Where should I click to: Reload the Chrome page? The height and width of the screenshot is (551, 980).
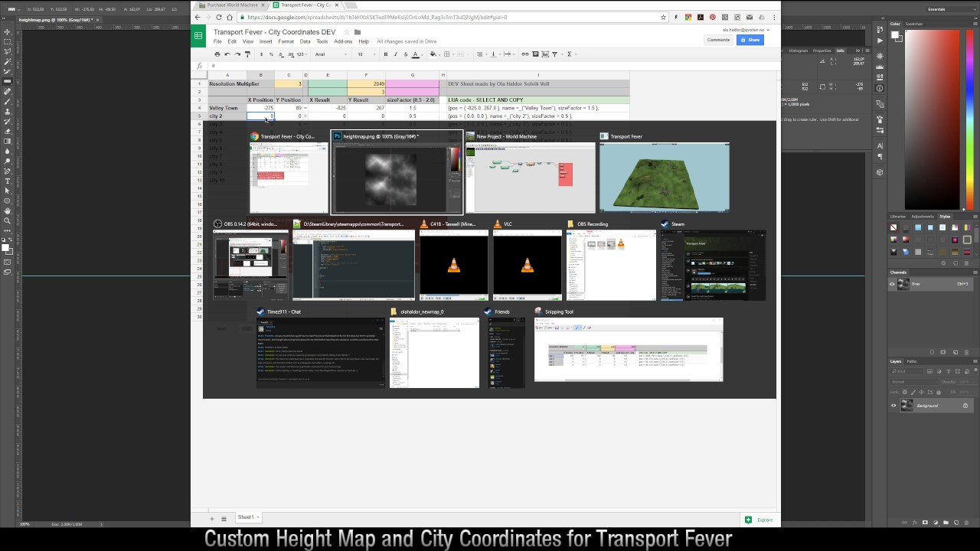click(x=218, y=17)
